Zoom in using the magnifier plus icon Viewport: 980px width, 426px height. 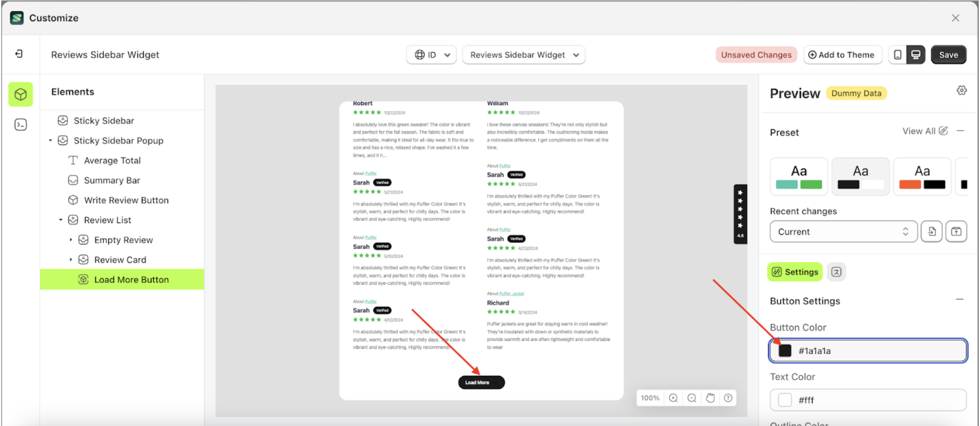pyautogui.click(x=673, y=398)
